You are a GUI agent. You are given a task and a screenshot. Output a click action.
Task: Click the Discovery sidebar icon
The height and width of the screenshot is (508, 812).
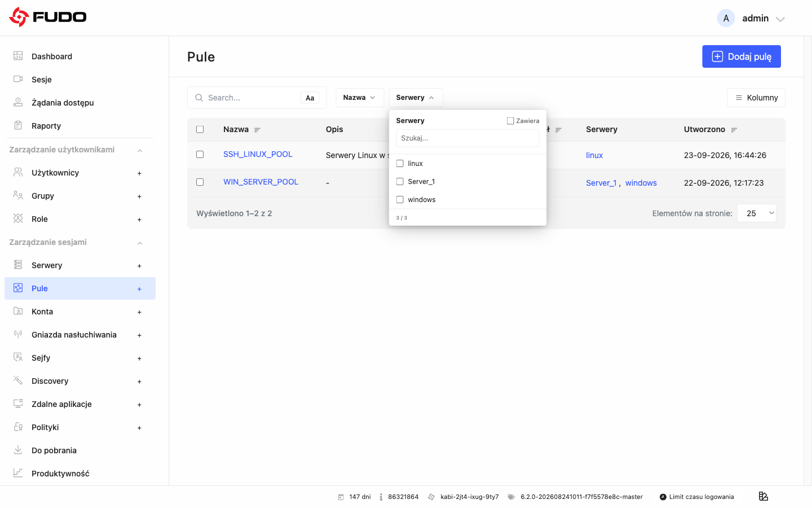18,380
